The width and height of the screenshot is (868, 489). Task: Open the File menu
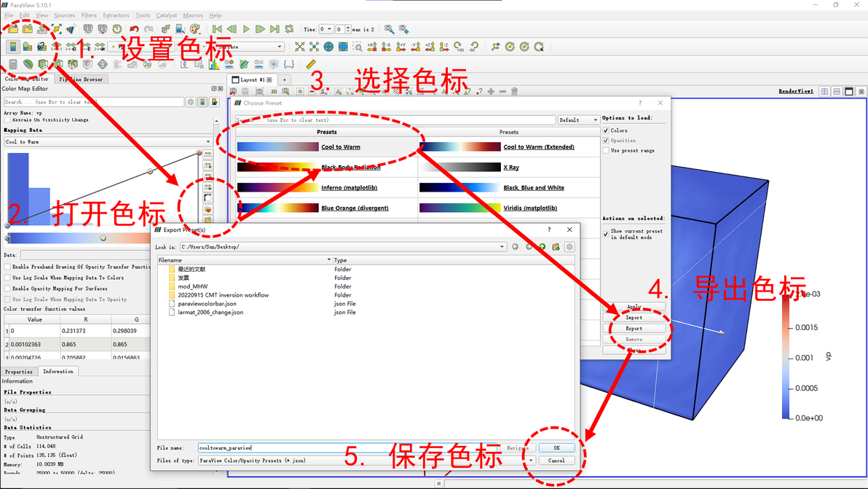[x=9, y=15]
